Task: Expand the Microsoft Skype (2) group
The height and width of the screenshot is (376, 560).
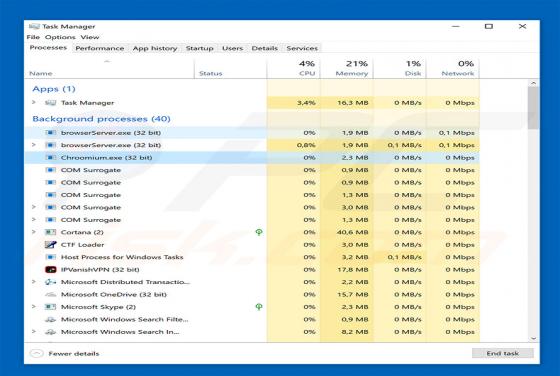Action: (x=34, y=307)
